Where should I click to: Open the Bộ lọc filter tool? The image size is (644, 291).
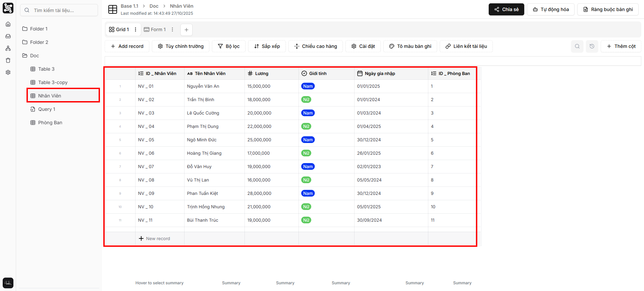click(x=229, y=46)
